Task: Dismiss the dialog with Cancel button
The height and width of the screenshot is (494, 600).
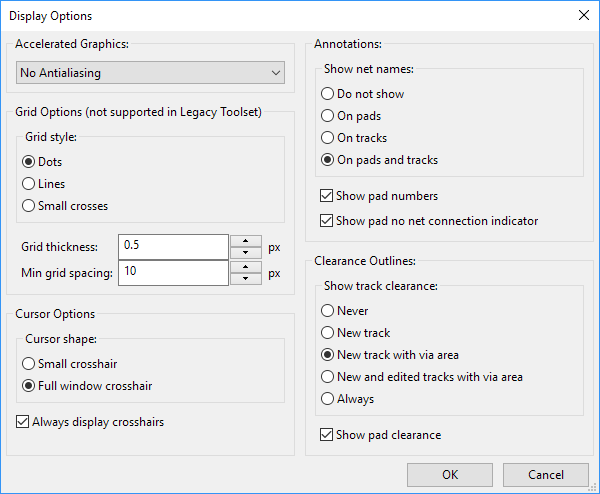Action: [x=546, y=475]
